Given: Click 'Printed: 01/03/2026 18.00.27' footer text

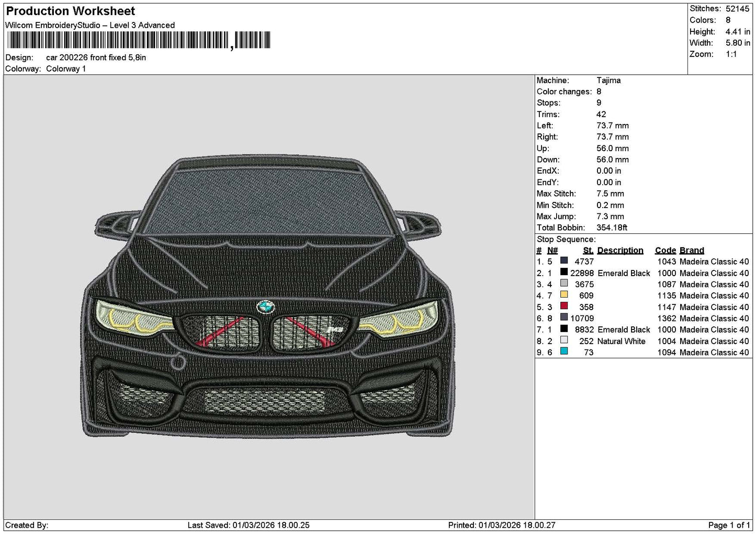Looking at the screenshot, I should pos(502,525).
